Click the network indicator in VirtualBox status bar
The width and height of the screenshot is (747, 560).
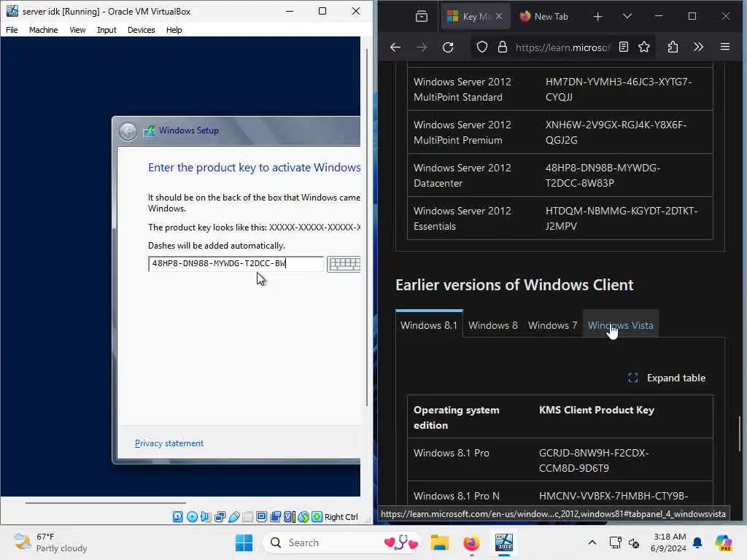(x=220, y=517)
